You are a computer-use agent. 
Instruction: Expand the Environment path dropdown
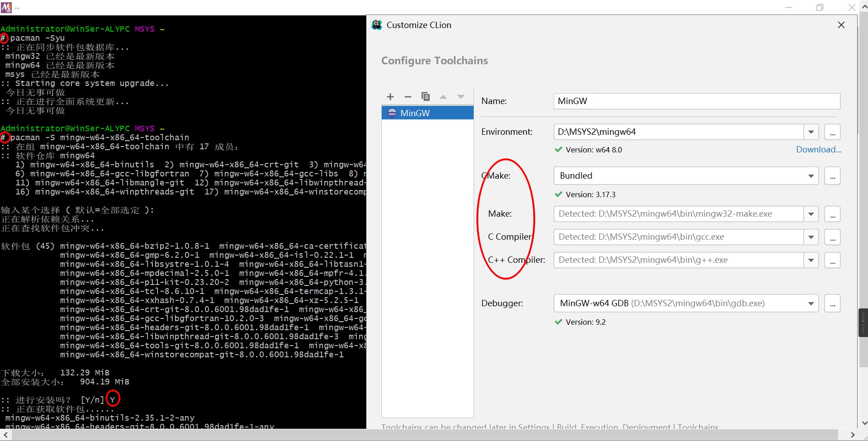click(x=811, y=132)
